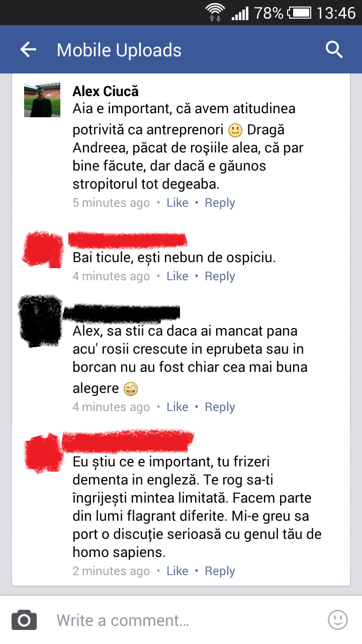Open Alex Ciucă's profile picture
Image resolution: width=362 pixels, height=644 pixels.
pyautogui.click(x=42, y=100)
